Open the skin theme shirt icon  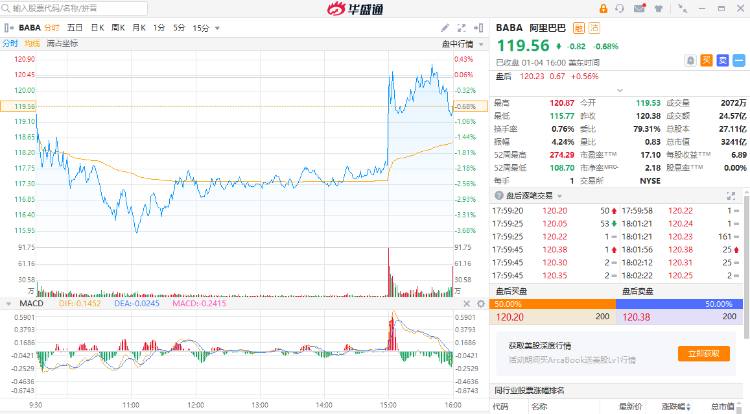coord(659,9)
